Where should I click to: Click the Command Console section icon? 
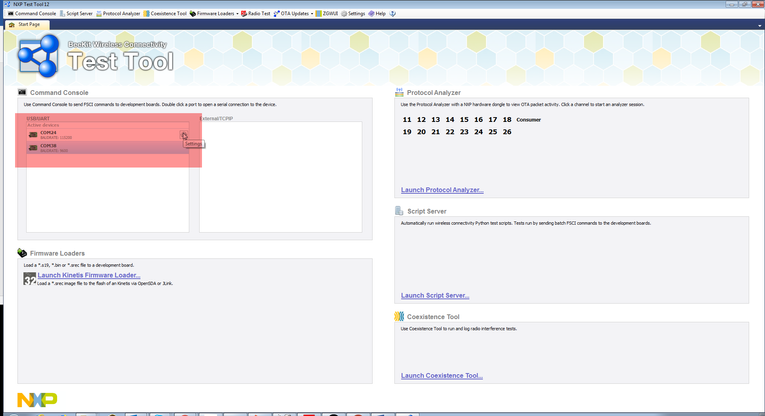point(22,92)
